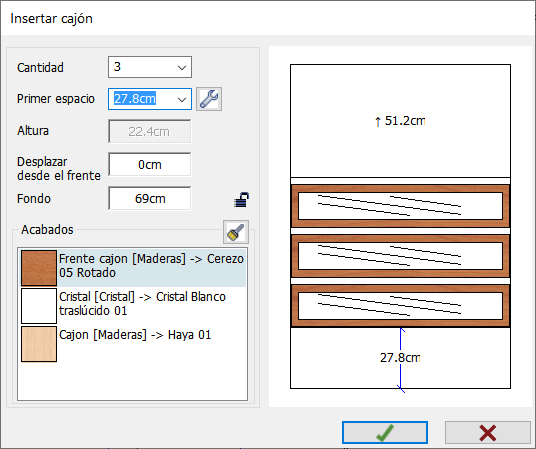
Task: Select Frente cajon finish list entry
Action: tap(133, 268)
